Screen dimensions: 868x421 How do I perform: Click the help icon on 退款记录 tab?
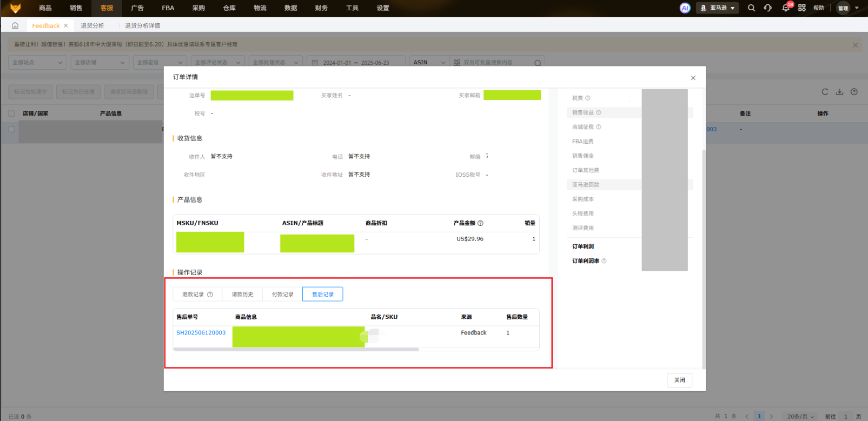point(210,295)
